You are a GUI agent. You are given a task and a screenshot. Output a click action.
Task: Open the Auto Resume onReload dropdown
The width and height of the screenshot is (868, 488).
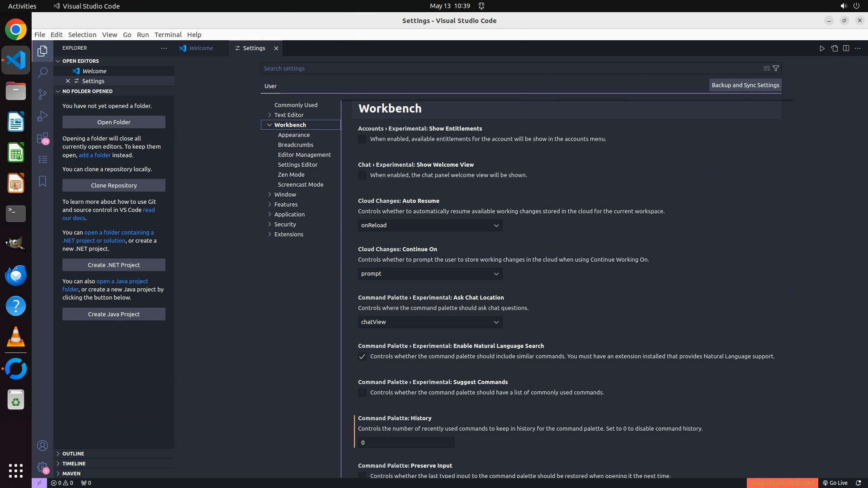pos(430,225)
